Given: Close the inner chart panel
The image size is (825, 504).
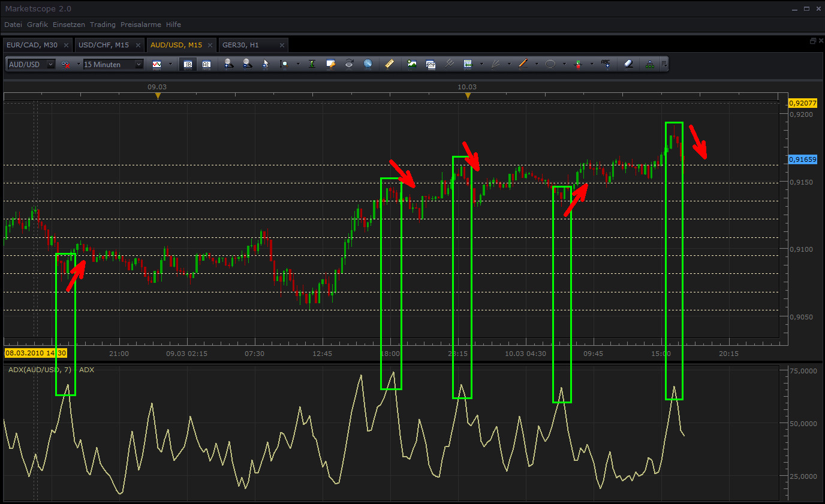Looking at the screenshot, I should tap(820, 41).
